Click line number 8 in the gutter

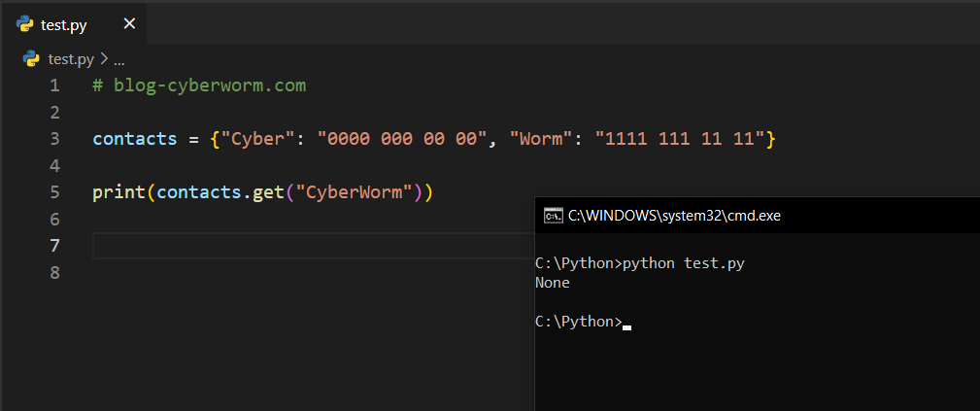click(54, 273)
